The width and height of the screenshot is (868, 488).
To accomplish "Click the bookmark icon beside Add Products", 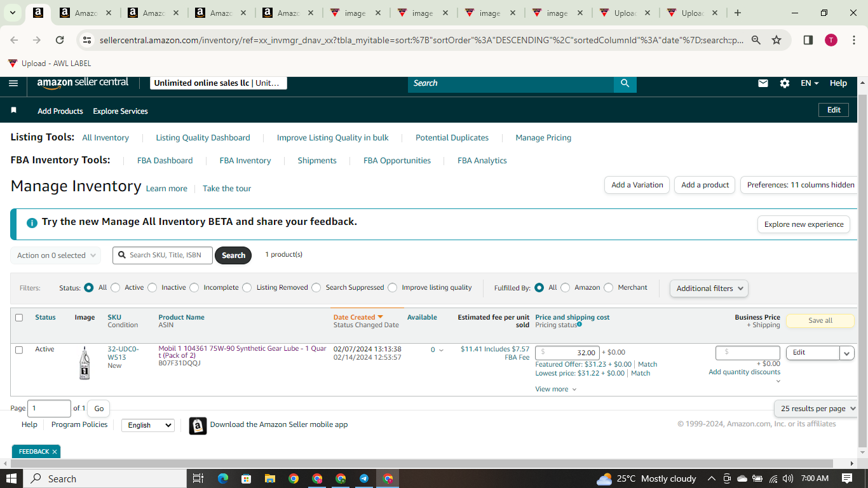I will (14, 111).
